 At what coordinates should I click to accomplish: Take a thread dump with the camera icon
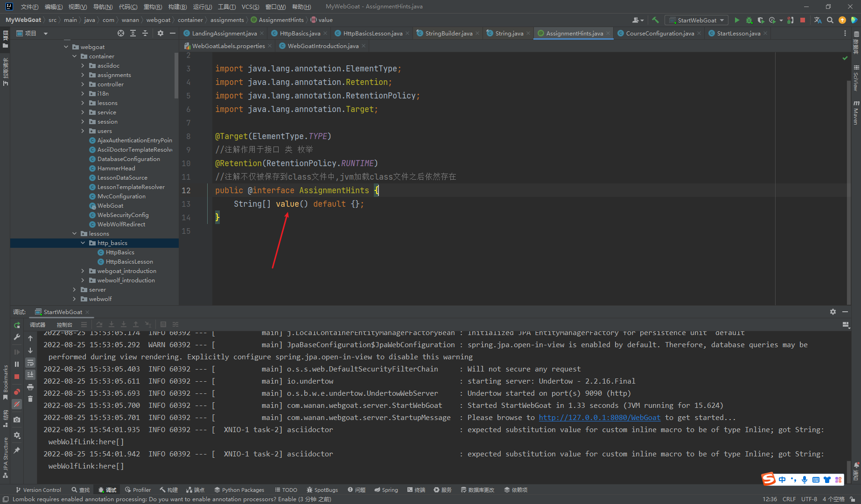(17, 420)
